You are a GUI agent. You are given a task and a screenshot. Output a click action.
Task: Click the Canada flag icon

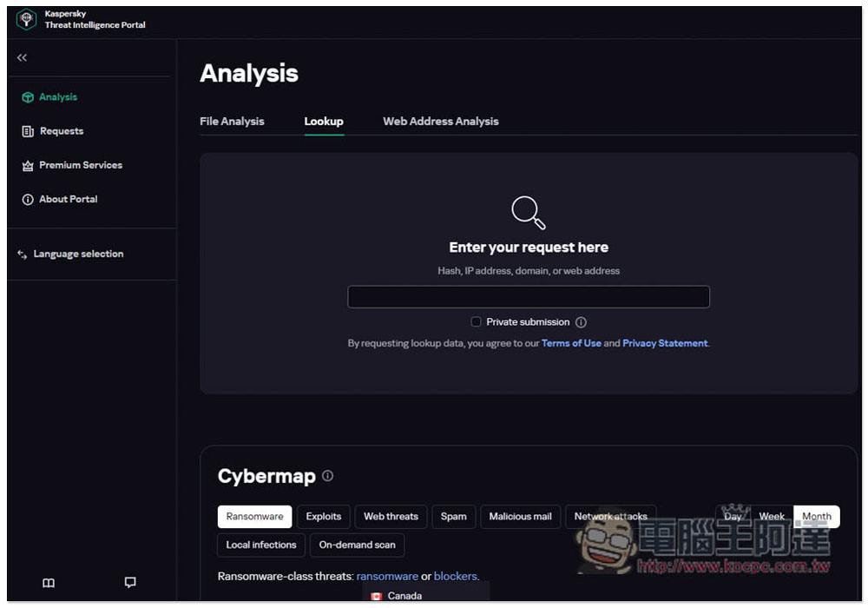(377, 597)
